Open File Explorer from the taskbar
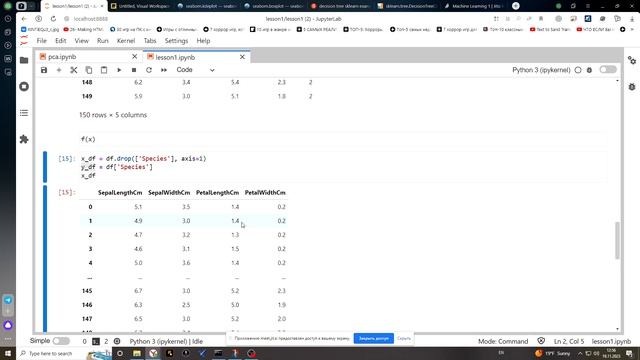Image resolution: width=640 pixels, height=360 pixels. coord(137,353)
